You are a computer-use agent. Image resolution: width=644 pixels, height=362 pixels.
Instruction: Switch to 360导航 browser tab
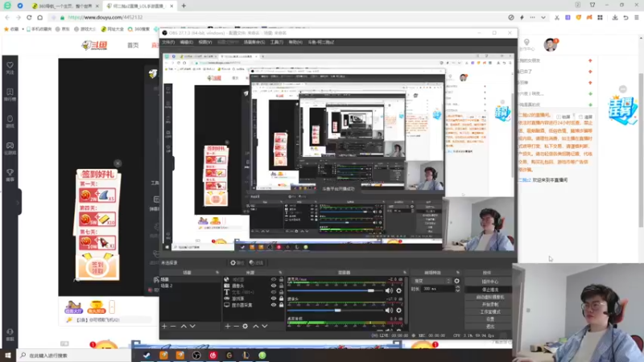[66, 6]
